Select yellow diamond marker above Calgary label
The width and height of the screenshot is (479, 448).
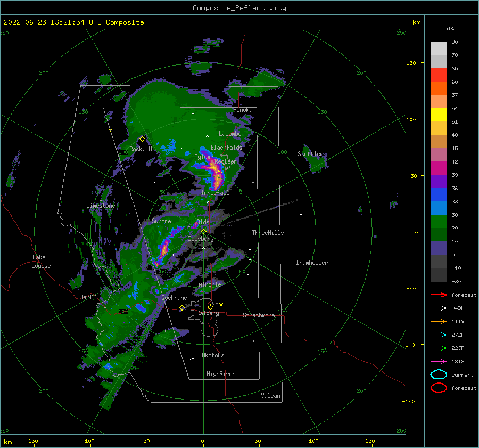point(210,307)
